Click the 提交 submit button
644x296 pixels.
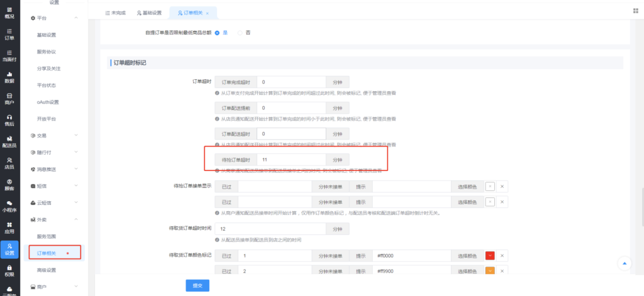[x=198, y=285]
